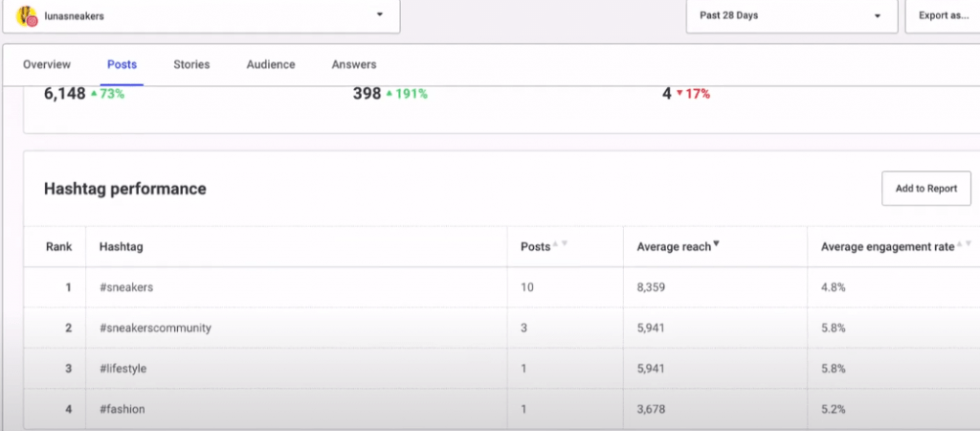Click the Hashtag performance heading
The width and height of the screenshot is (980, 431).
(x=125, y=189)
